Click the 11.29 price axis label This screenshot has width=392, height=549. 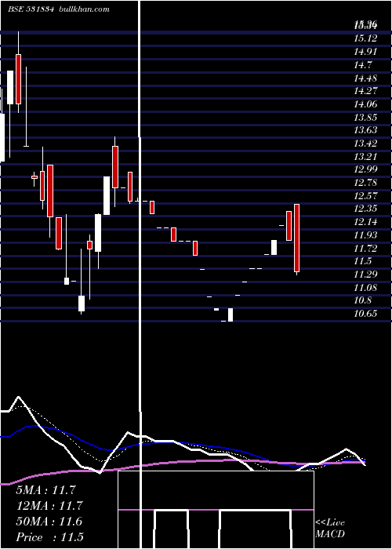coord(365,274)
